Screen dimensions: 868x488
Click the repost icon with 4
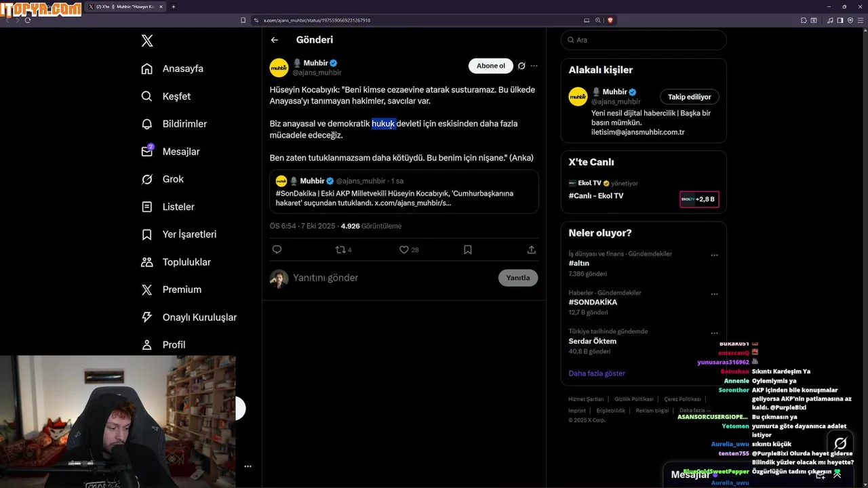[343, 249]
